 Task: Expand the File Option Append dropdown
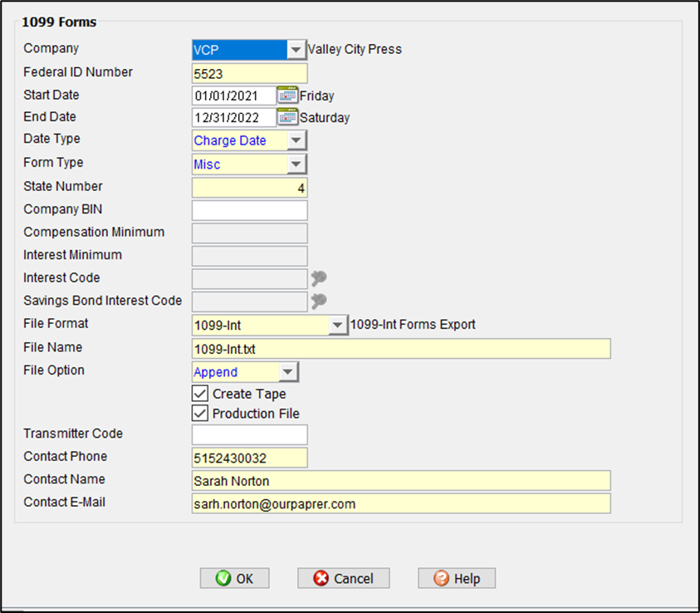click(288, 372)
